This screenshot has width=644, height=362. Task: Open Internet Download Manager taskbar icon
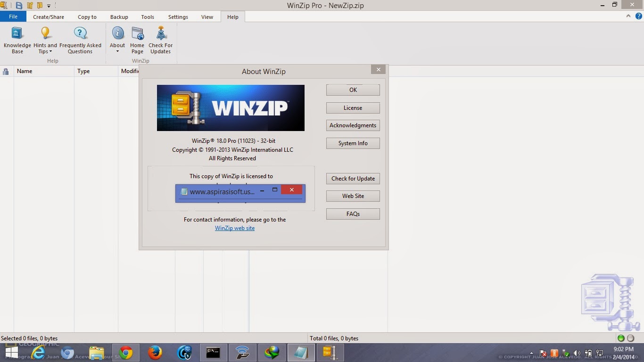pyautogui.click(x=272, y=353)
